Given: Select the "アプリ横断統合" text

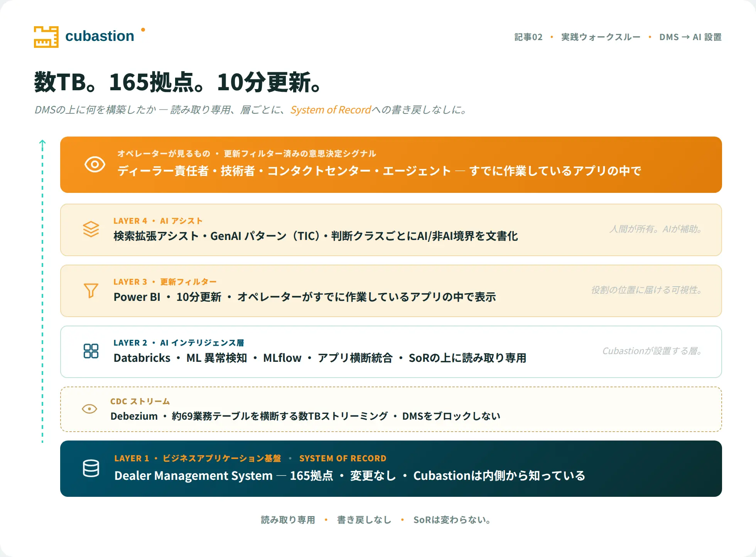Looking at the screenshot, I should (355, 358).
